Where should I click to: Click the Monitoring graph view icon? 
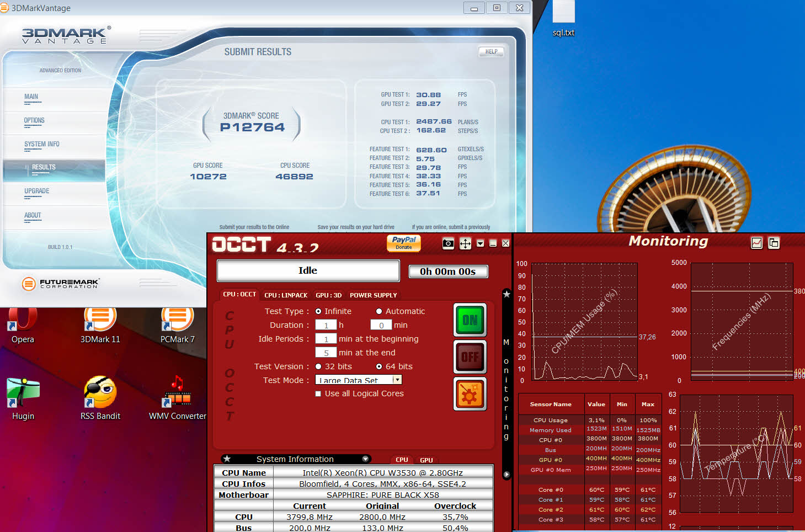pyautogui.click(x=757, y=243)
